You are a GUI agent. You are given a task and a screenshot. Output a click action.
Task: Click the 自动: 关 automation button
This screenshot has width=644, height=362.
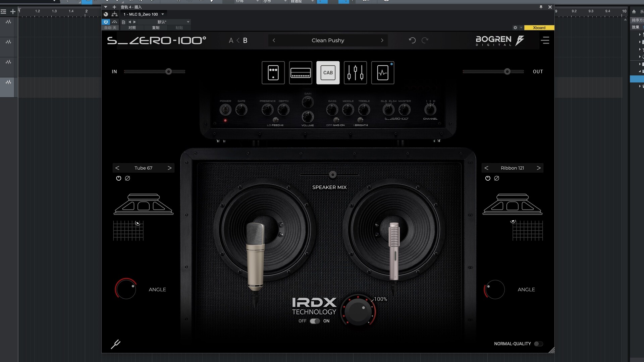[110, 28]
